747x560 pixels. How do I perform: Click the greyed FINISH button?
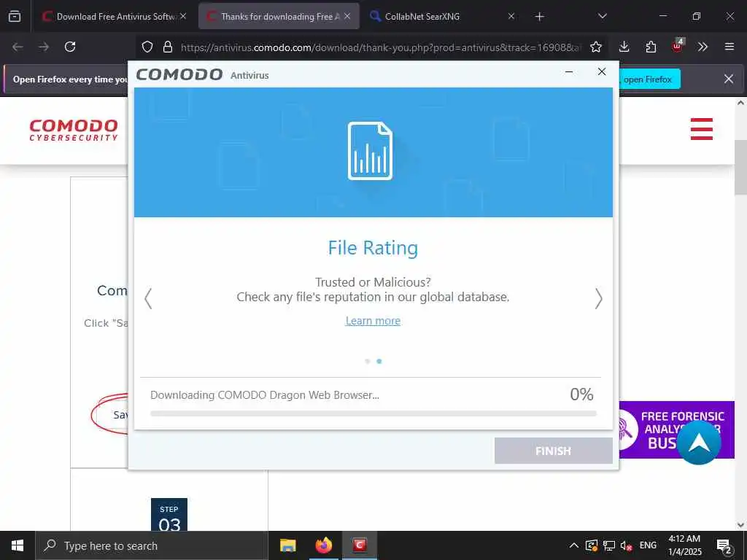553,451
